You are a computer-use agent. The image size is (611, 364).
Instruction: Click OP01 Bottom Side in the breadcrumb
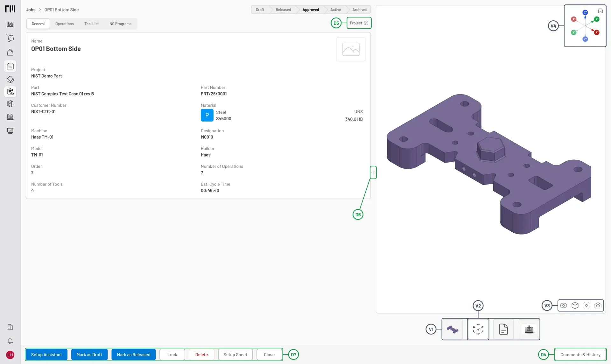click(61, 10)
